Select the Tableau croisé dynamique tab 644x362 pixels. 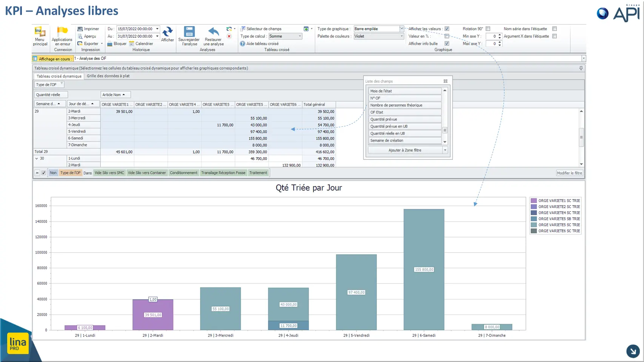click(59, 76)
